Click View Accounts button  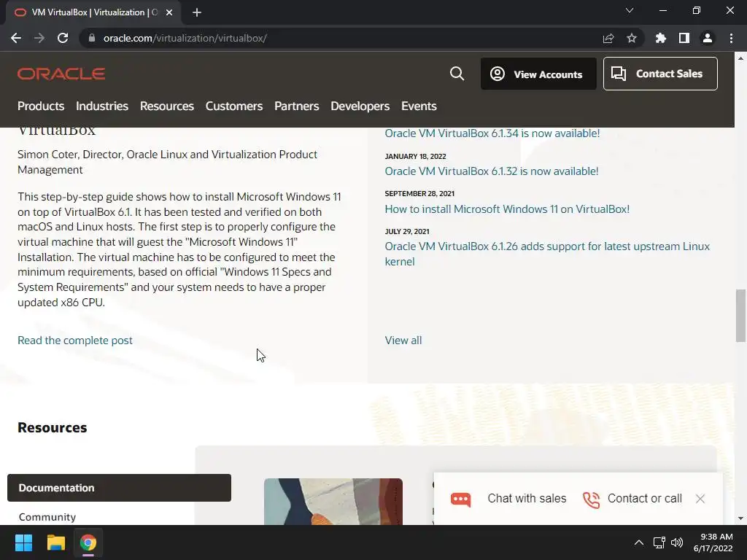[x=538, y=74]
